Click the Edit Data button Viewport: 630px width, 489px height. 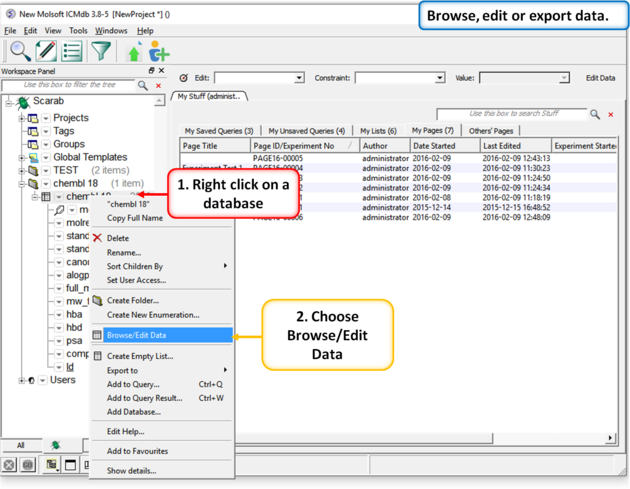pyautogui.click(x=600, y=78)
